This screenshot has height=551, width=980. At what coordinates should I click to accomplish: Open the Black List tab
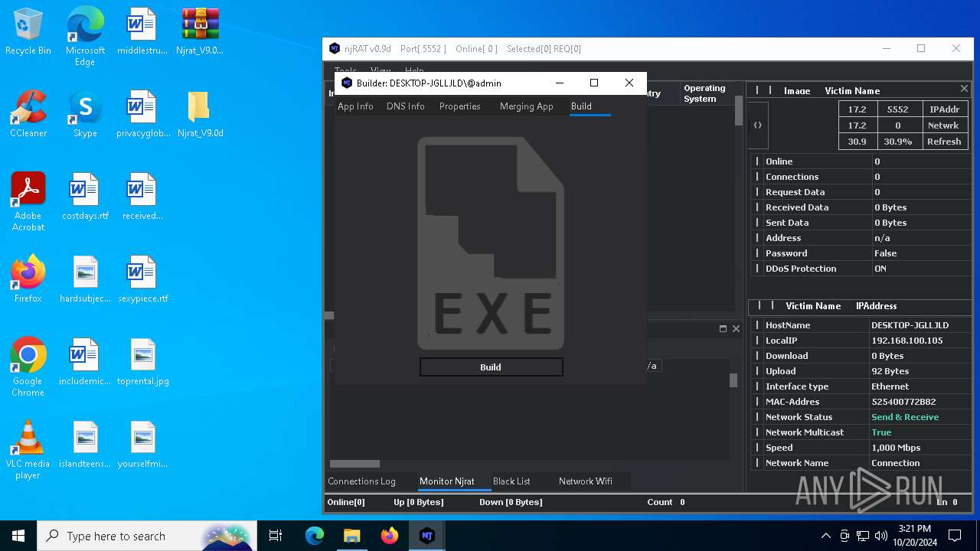[511, 481]
